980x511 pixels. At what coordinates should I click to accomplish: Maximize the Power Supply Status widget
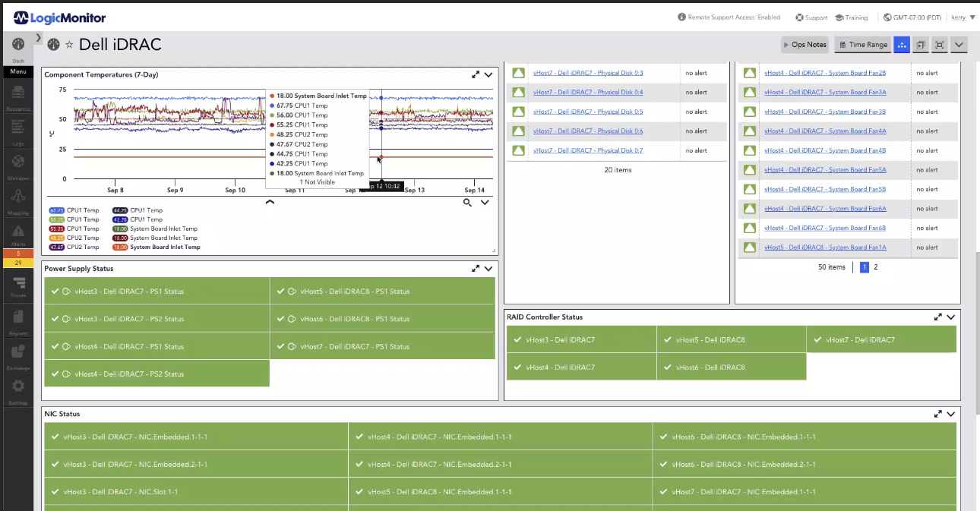pyautogui.click(x=476, y=268)
